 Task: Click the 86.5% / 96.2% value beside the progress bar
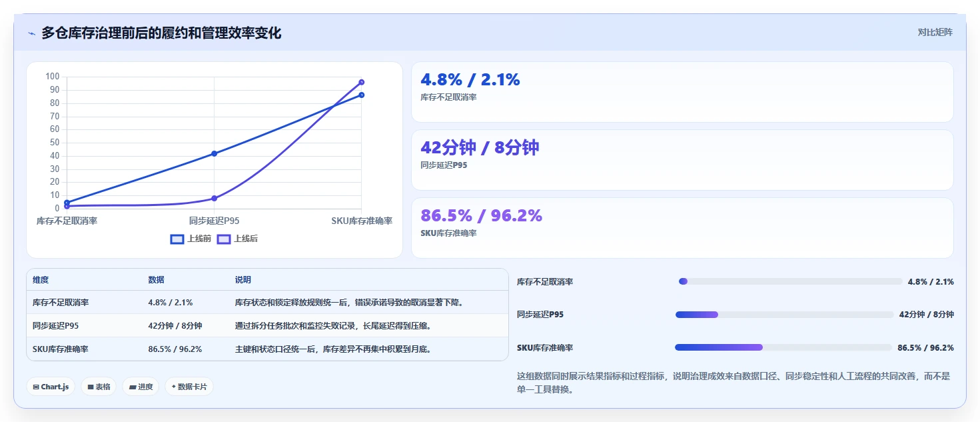(926, 348)
